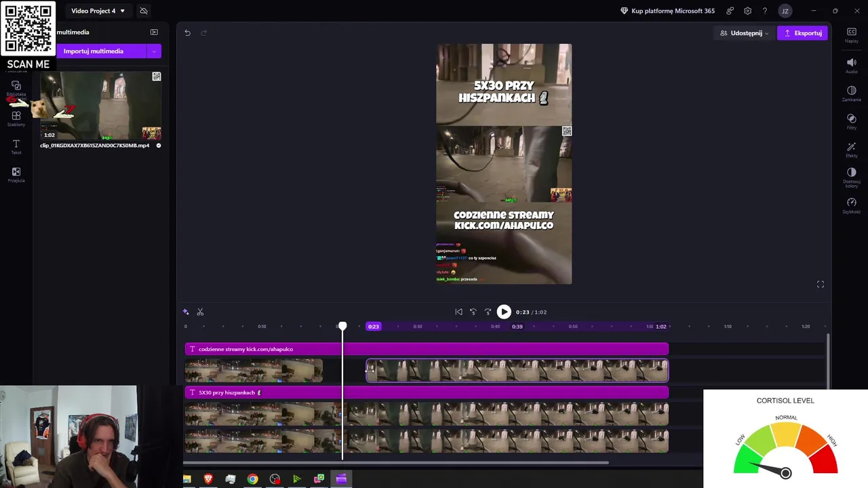Rewind five seconds
The image size is (868, 488).
click(473, 312)
